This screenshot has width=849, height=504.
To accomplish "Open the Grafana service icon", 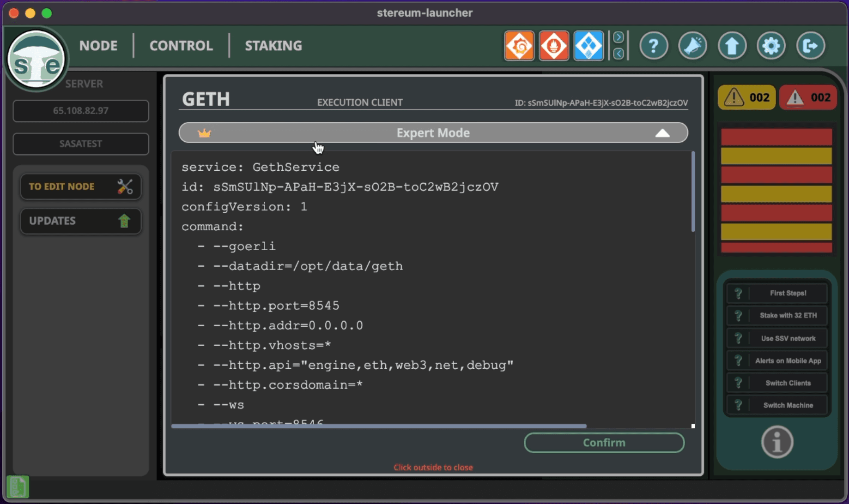I will 519,46.
